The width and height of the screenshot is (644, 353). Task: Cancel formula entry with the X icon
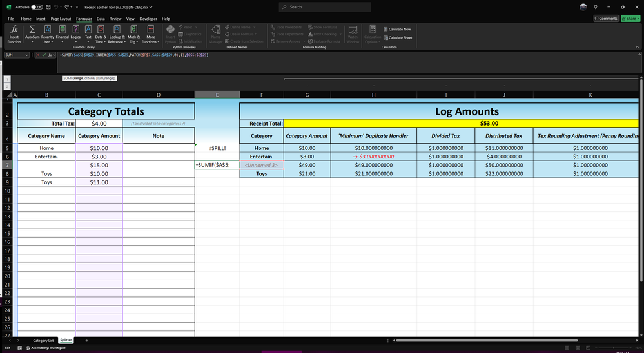click(38, 55)
